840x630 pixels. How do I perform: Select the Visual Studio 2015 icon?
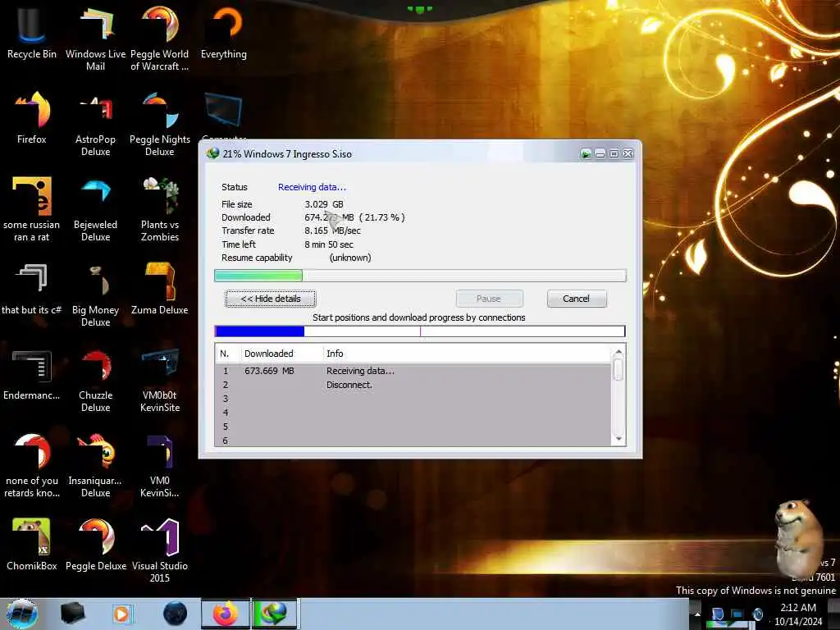pos(160,550)
